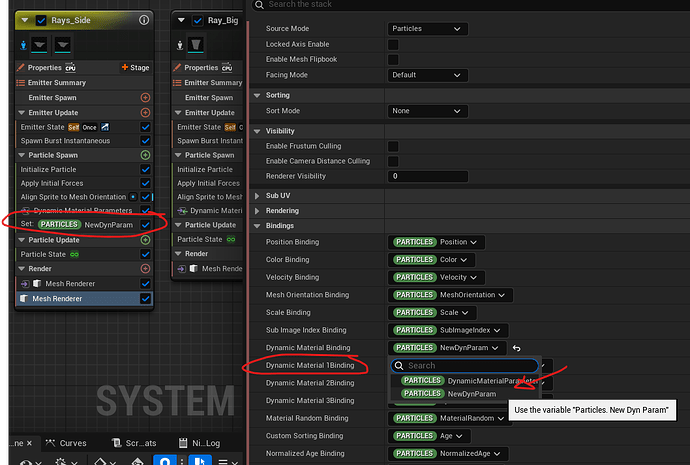The image size is (690, 465).
Task: Click the Emitter Summary list icon
Action: pyautogui.click(x=19, y=82)
